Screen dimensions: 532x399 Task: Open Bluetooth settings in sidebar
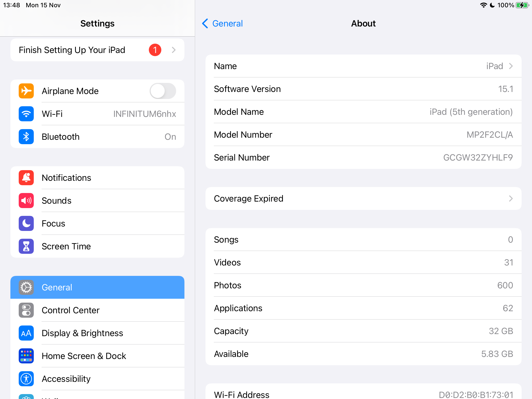(x=97, y=137)
